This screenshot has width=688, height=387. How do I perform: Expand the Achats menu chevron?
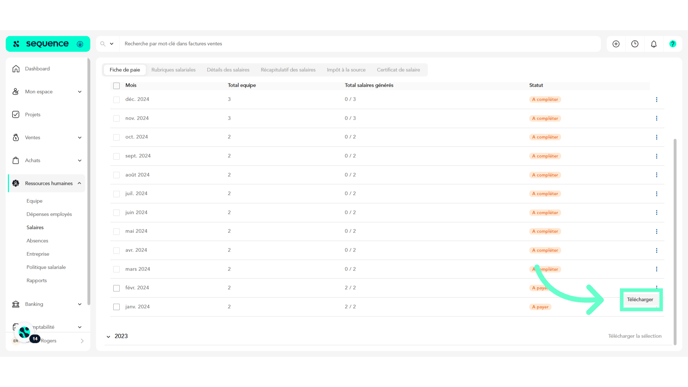point(79,160)
